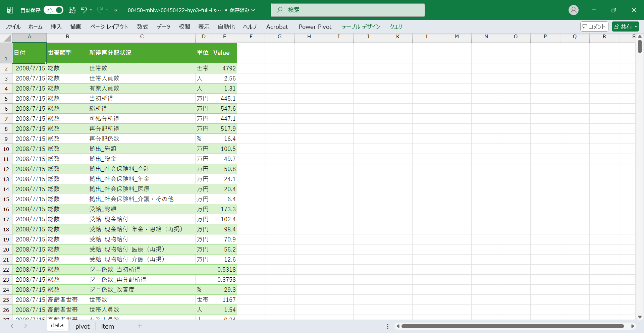The height and width of the screenshot is (333, 644).
Task: Click the Excel app logo icon
Action: click(10, 10)
